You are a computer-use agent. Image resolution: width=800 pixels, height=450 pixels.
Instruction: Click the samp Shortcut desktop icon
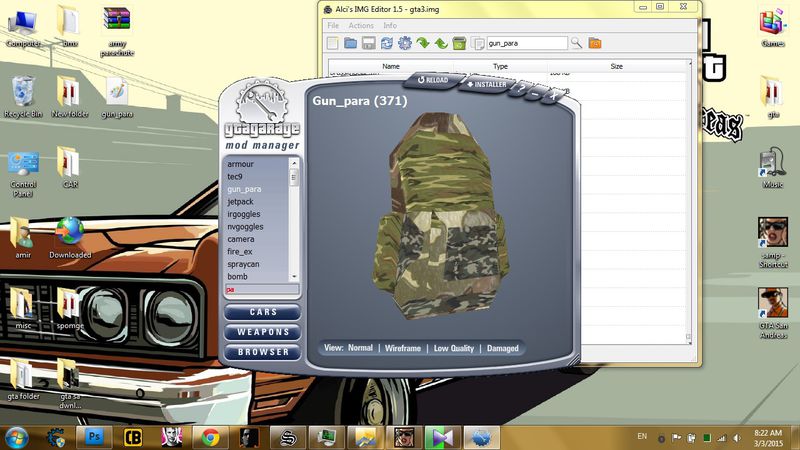click(x=772, y=242)
